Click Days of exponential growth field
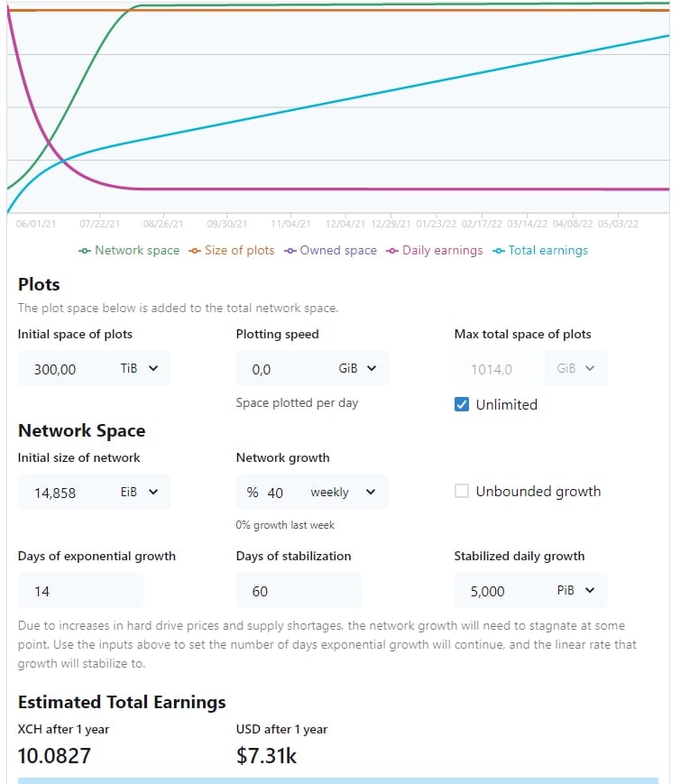Image resolution: width=699 pixels, height=784 pixels. tap(81, 591)
